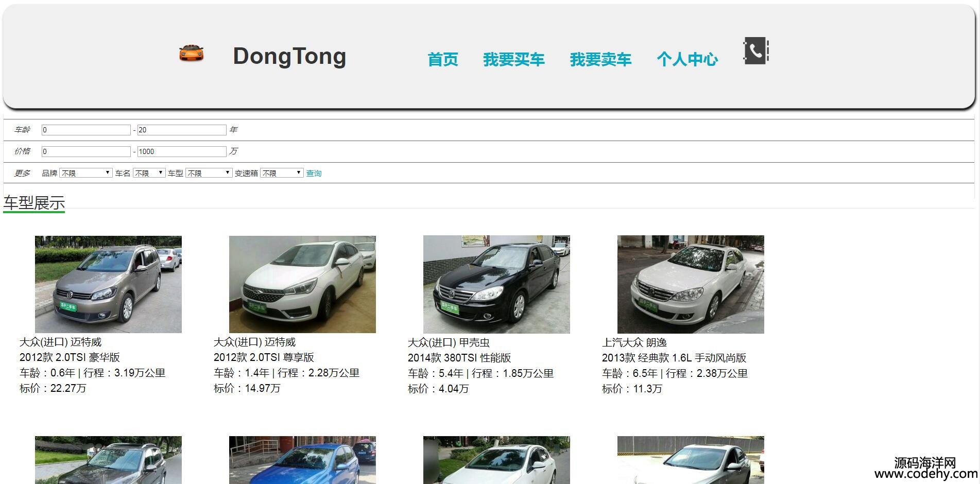Open the 我要买车 navigation item
980x484 pixels.
coord(514,59)
